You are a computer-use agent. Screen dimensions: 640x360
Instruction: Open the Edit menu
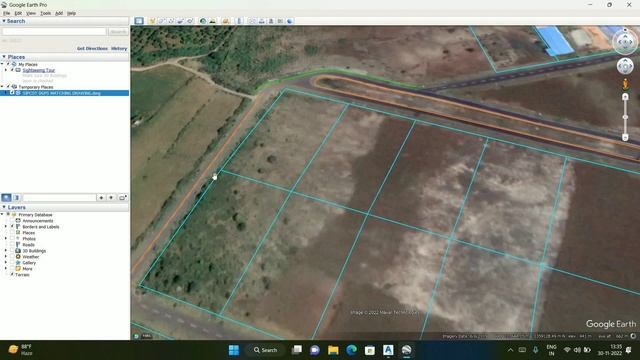[18, 13]
